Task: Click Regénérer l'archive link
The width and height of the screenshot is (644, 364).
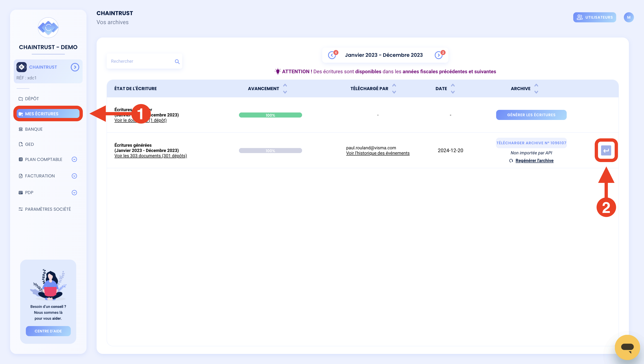Action: click(x=534, y=161)
